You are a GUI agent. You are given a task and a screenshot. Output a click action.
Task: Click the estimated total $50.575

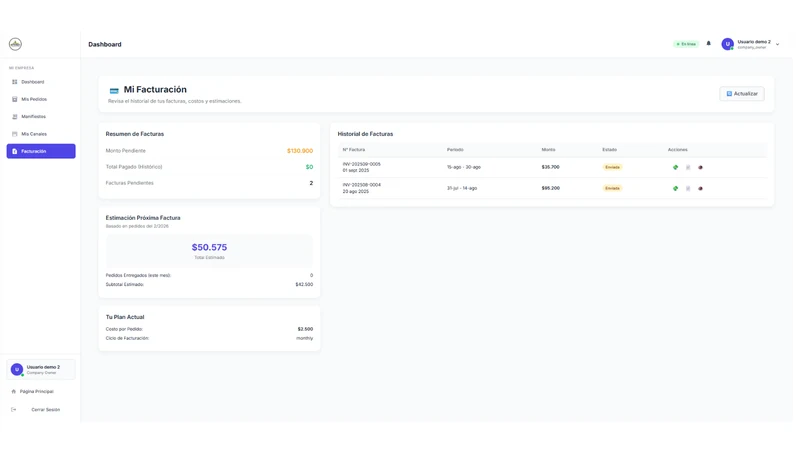click(x=209, y=247)
